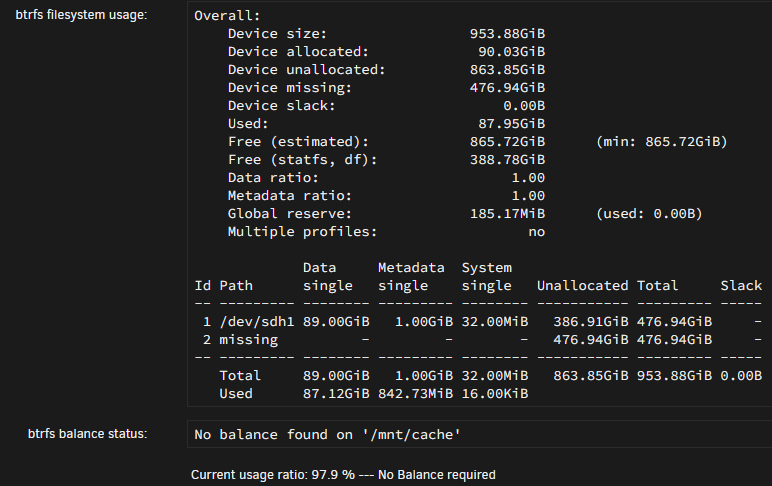
Task: Click the Multiple profiles no value
Action: (537, 232)
